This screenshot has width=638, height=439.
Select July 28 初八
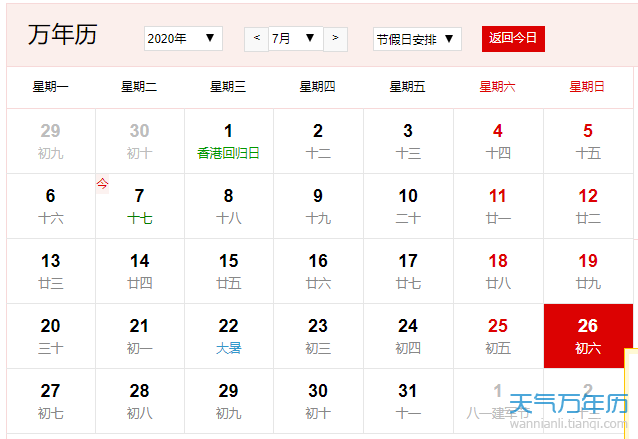pyautogui.click(x=140, y=402)
